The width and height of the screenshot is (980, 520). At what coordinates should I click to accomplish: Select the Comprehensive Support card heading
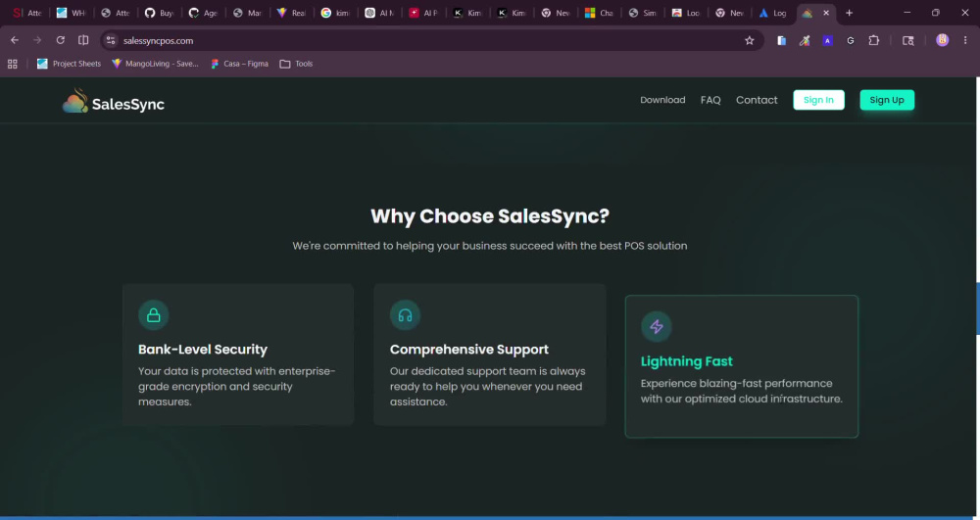(469, 349)
